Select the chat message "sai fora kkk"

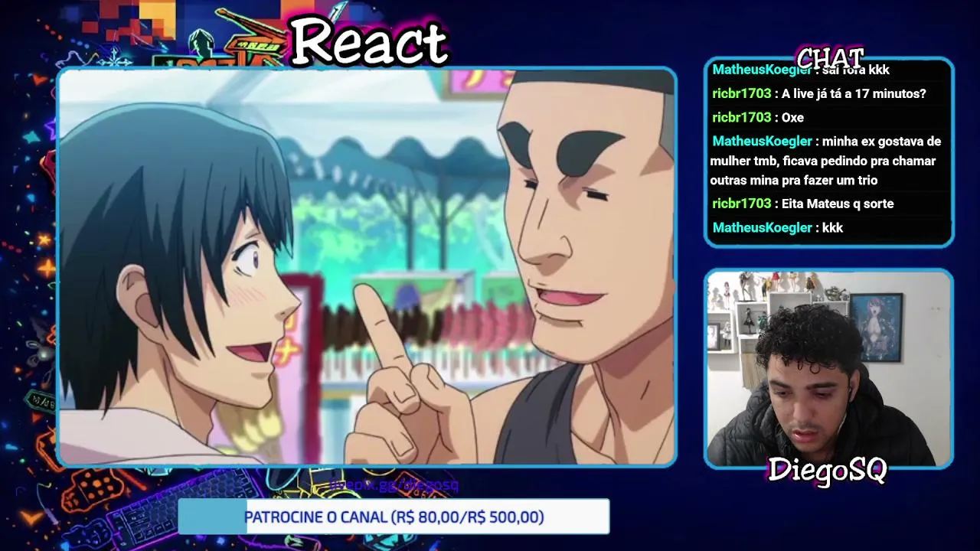point(856,70)
